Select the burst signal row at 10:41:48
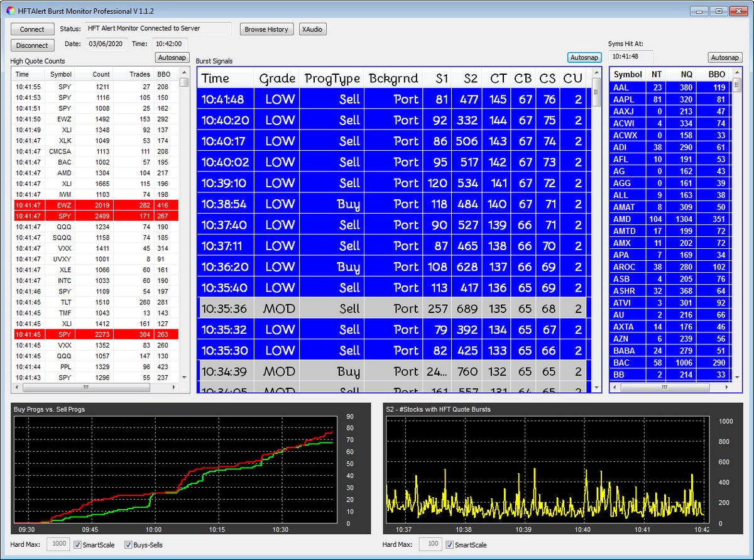Viewport: 754px width, 560px height. tap(393, 99)
